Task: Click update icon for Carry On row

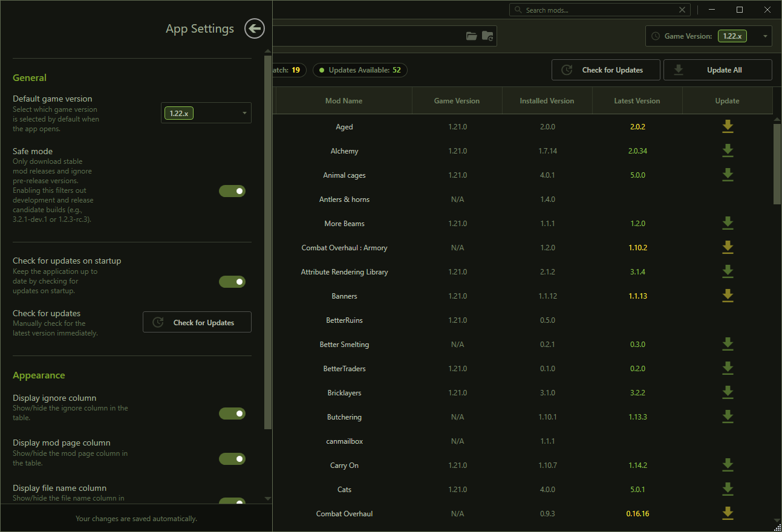Action: click(x=728, y=465)
